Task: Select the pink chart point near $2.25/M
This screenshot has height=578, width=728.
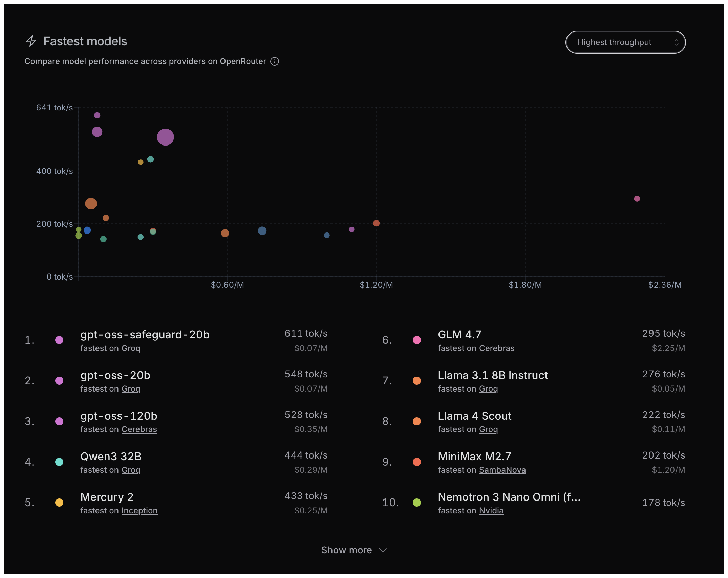Action: (x=637, y=199)
